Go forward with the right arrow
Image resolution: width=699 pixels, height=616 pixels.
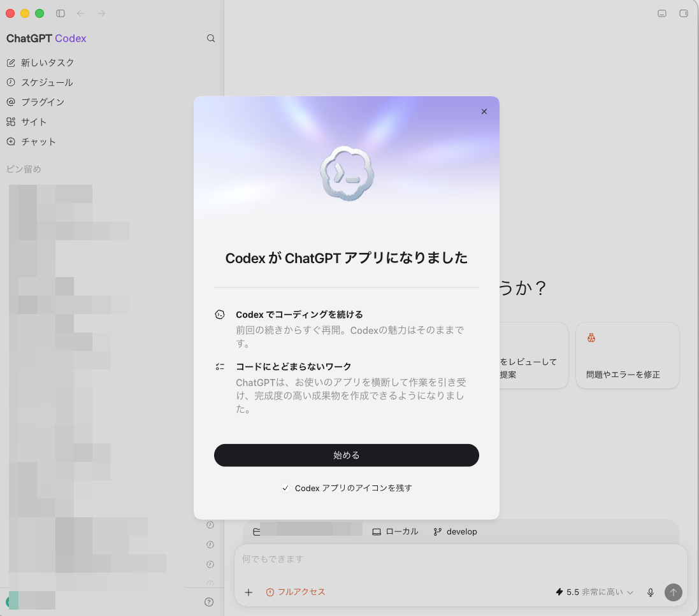click(x=101, y=13)
